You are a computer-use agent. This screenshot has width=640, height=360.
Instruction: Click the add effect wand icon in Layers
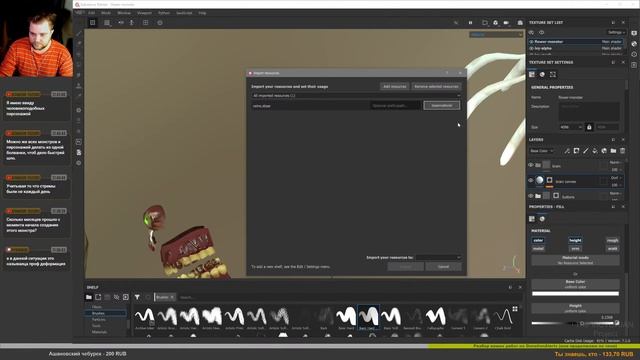(567, 151)
